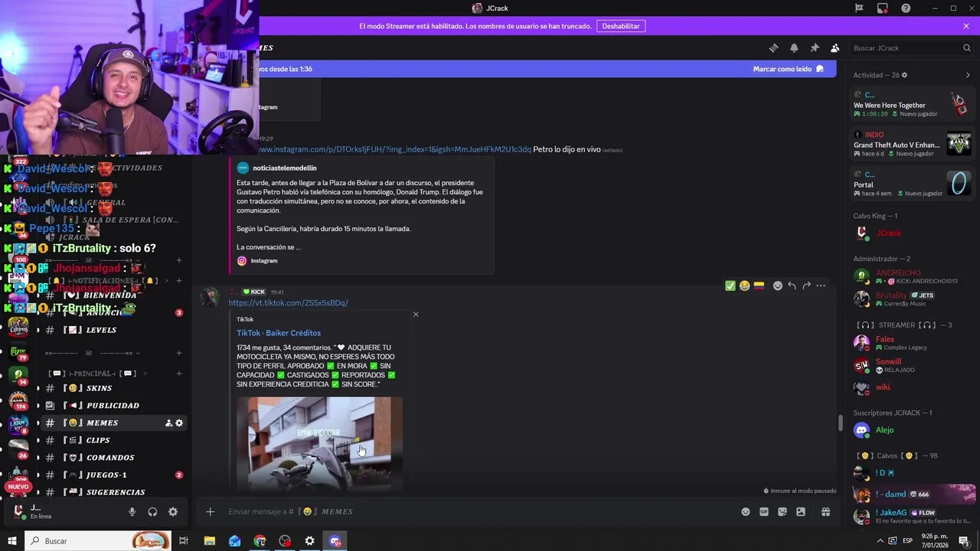
Task: Create invite for the MEMES channel
Action: [168, 423]
